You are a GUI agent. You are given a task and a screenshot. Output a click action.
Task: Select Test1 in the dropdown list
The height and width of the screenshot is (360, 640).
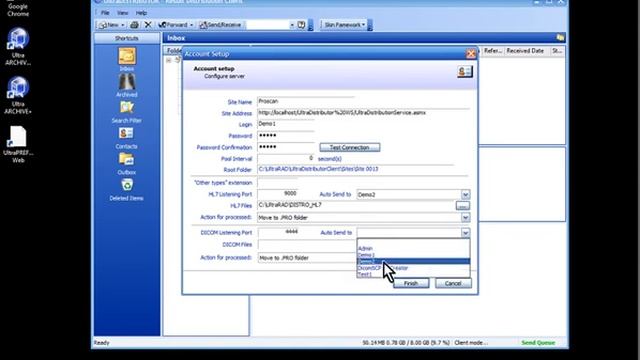(x=413, y=274)
